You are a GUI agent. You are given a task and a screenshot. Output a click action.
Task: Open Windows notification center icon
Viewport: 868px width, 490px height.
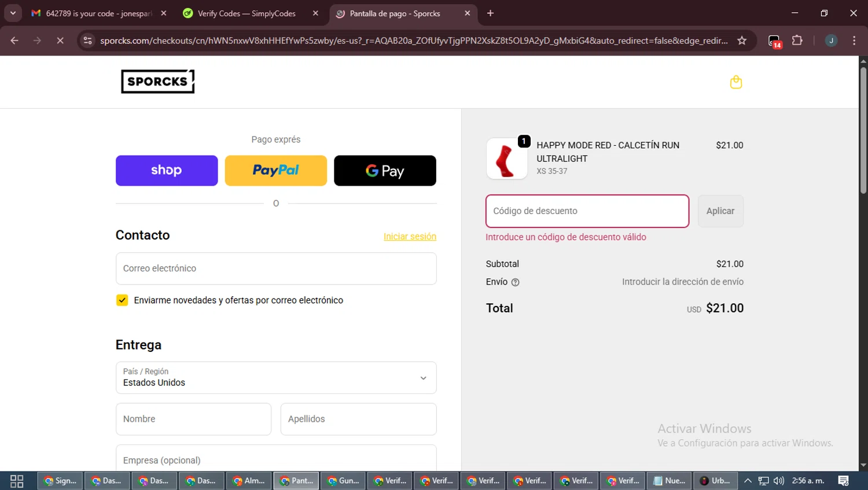point(844,481)
